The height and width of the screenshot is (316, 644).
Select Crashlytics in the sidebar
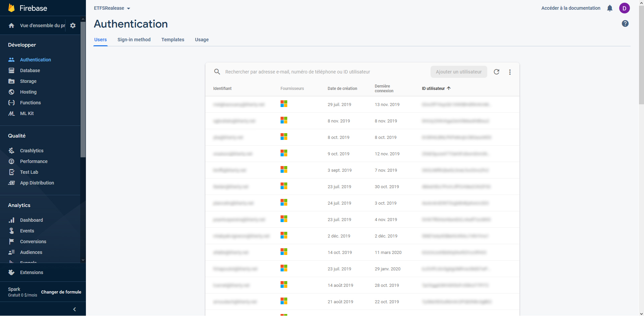click(x=32, y=151)
